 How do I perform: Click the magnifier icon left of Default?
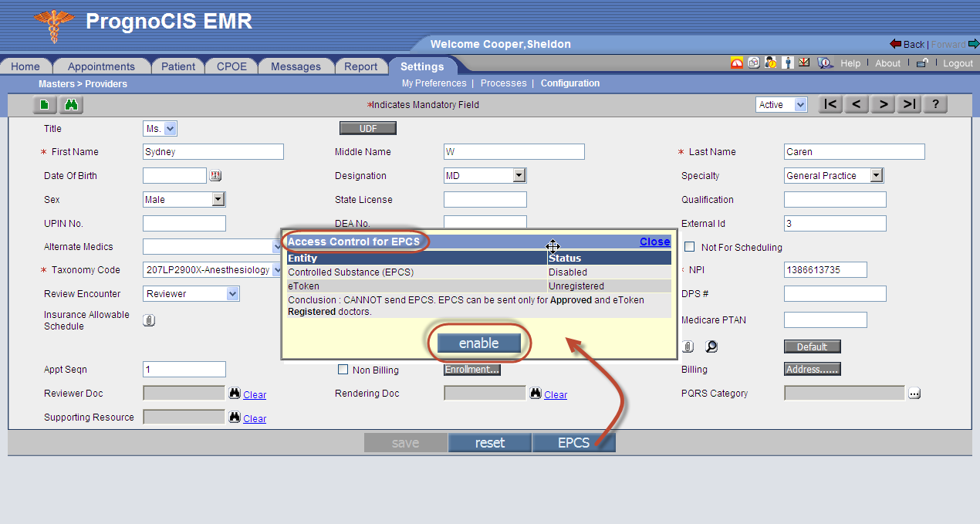[x=711, y=347]
